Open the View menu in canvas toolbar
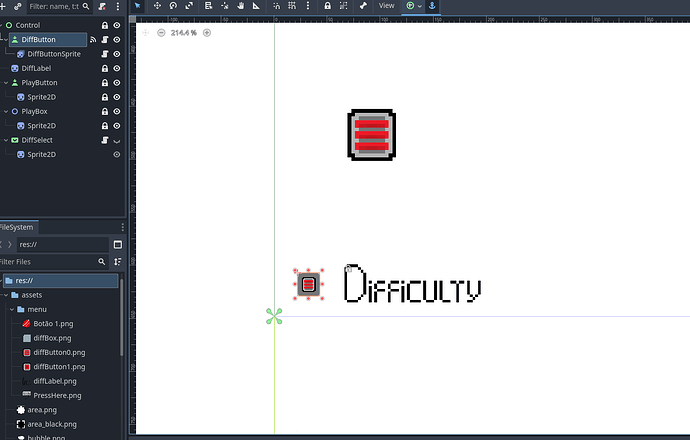This screenshot has height=440, width=690. coord(386,6)
